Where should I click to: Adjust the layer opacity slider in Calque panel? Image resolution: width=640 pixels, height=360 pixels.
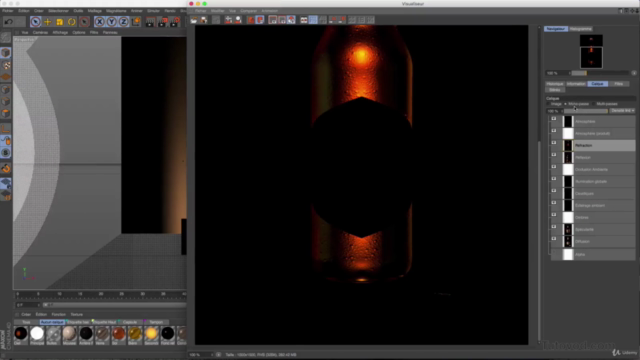coord(586,111)
